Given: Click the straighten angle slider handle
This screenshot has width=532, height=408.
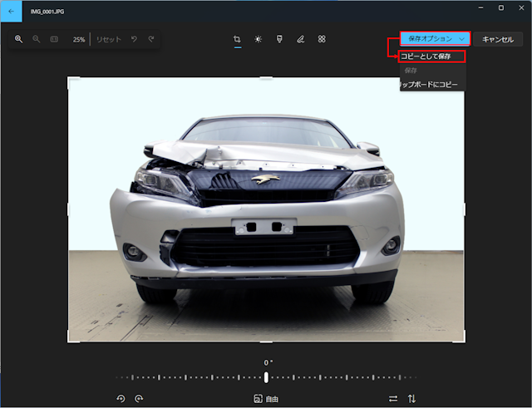Looking at the screenshot, I should (x=266, y=377).
